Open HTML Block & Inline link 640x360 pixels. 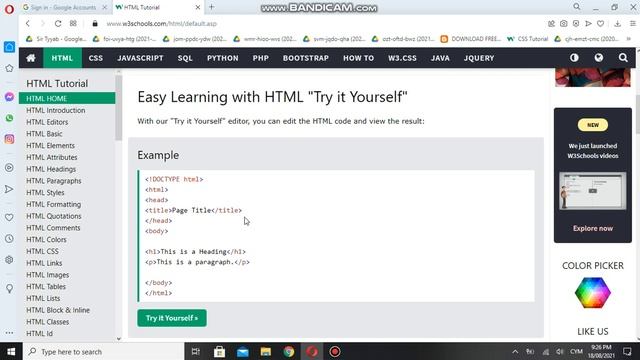point(58,310)
